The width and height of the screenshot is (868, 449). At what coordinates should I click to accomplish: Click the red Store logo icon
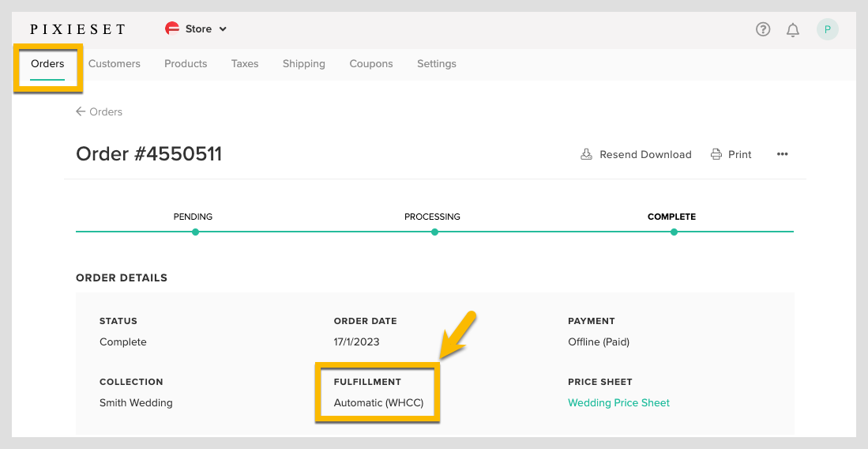(172, 29)
